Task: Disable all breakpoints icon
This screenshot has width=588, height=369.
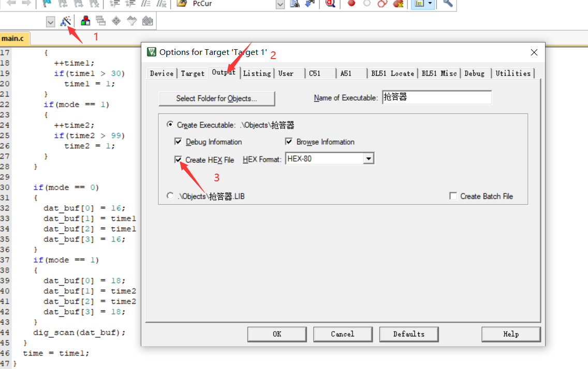Action: tap(382, 3)
